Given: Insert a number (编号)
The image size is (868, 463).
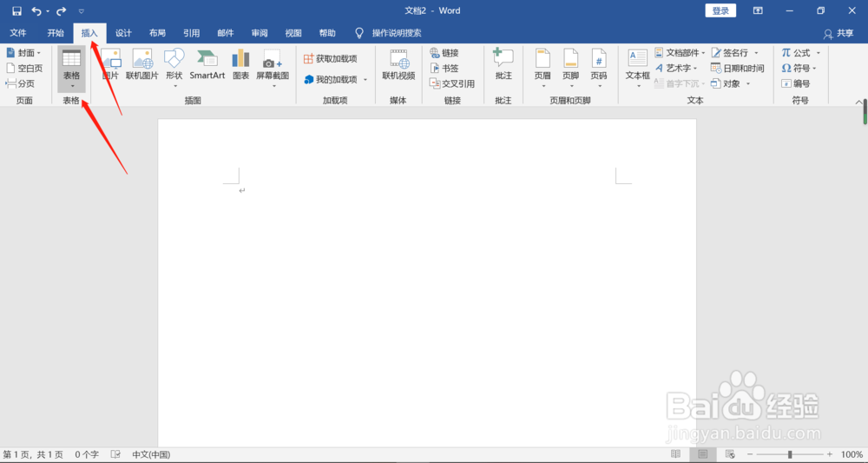Looking at the screenshot, I should tap(796, 83).
